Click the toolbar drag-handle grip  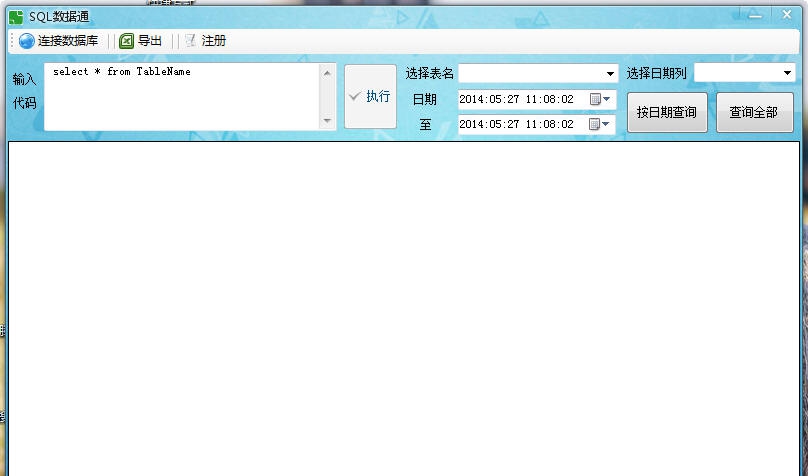(12, 41)
